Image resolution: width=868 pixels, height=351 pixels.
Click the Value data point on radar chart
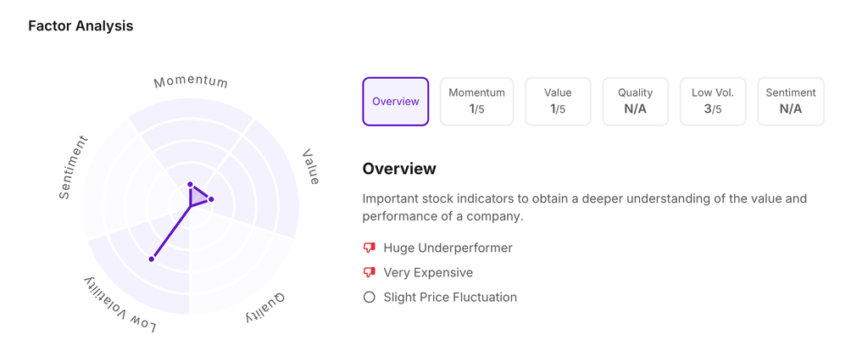[x=211, y=199]
